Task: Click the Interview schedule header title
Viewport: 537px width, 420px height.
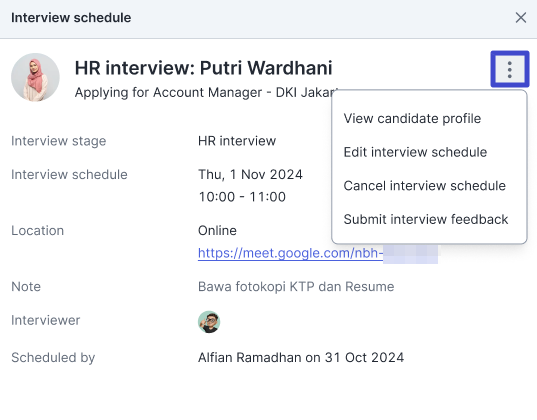Action: tap(71, 17)
